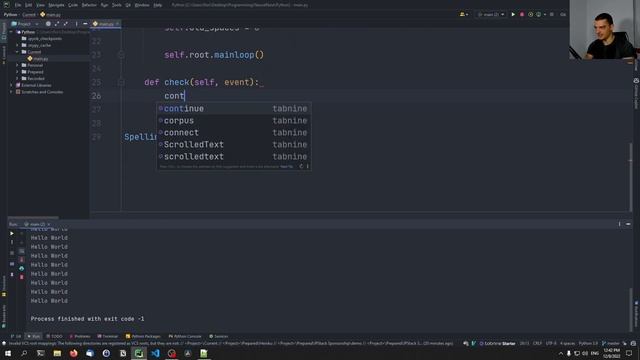Choose lowercase 'scrolledtext' suggestion
Image resolution: width=640 pixels, height=360 pixels.
(x=234, y=156)
